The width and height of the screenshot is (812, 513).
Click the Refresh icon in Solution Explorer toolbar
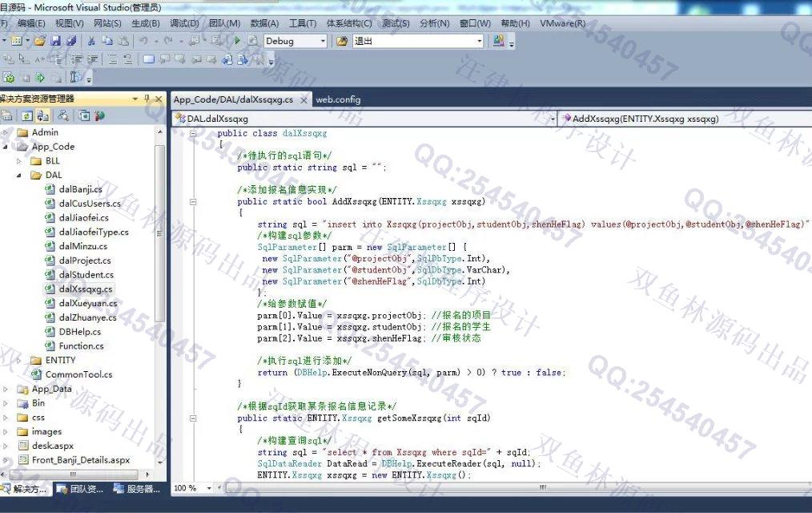click(x=27, y=115)
